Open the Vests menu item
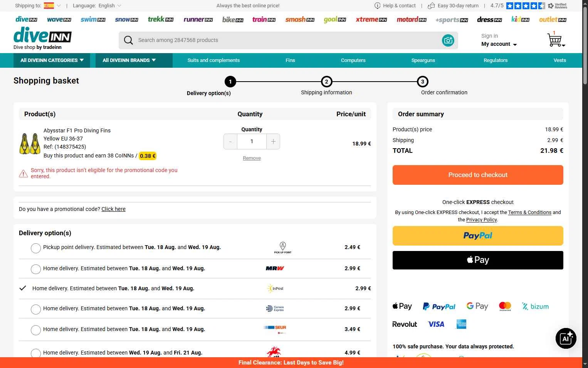Screen dimensions: 588x368 click(x=559, y=60)
